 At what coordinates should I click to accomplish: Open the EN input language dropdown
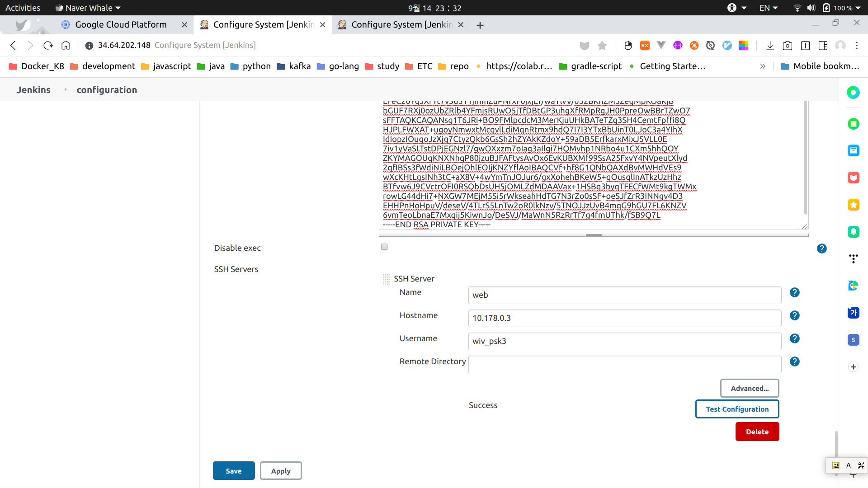(768, 8)
